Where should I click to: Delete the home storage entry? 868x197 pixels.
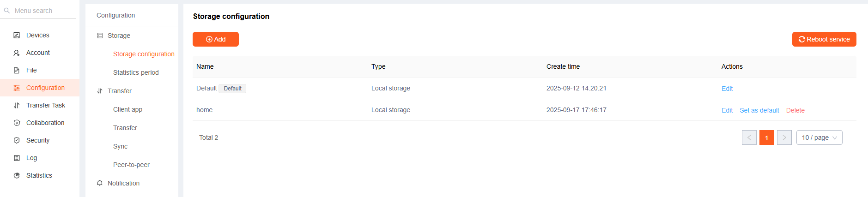click(795, 110)
